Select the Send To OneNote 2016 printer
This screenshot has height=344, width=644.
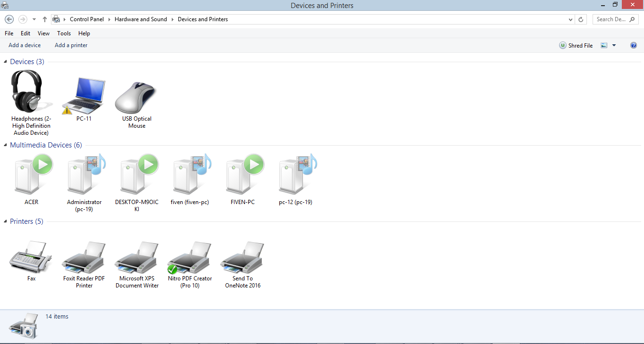(x=243, y=257)
